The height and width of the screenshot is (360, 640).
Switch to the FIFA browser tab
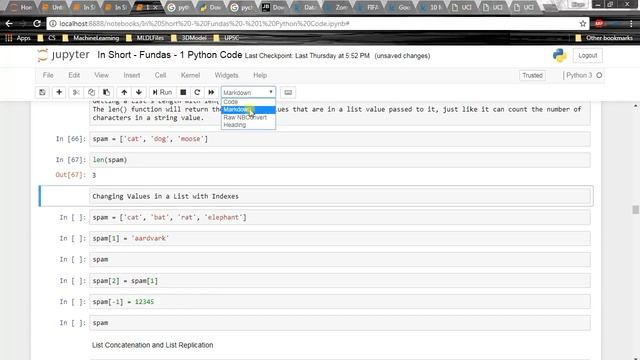369,7
